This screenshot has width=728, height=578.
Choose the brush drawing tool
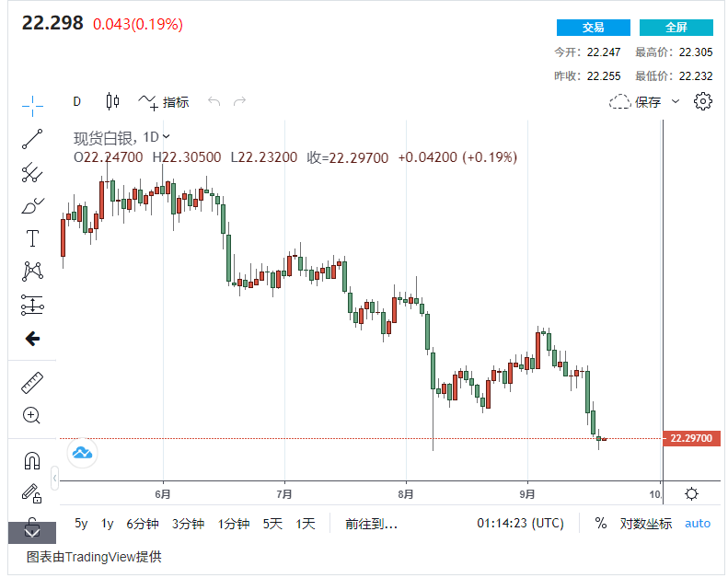pyautogui.click(x=32, y=205)
